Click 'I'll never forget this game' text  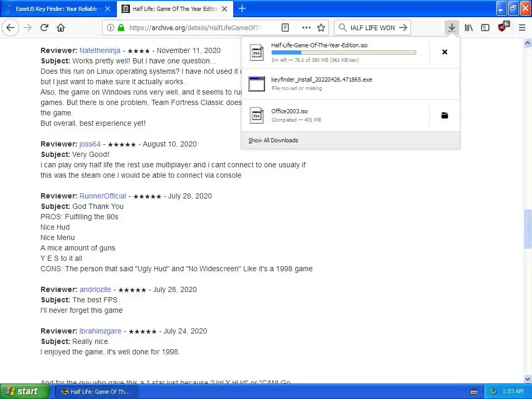pyautogui.click(x=82, y=310)
